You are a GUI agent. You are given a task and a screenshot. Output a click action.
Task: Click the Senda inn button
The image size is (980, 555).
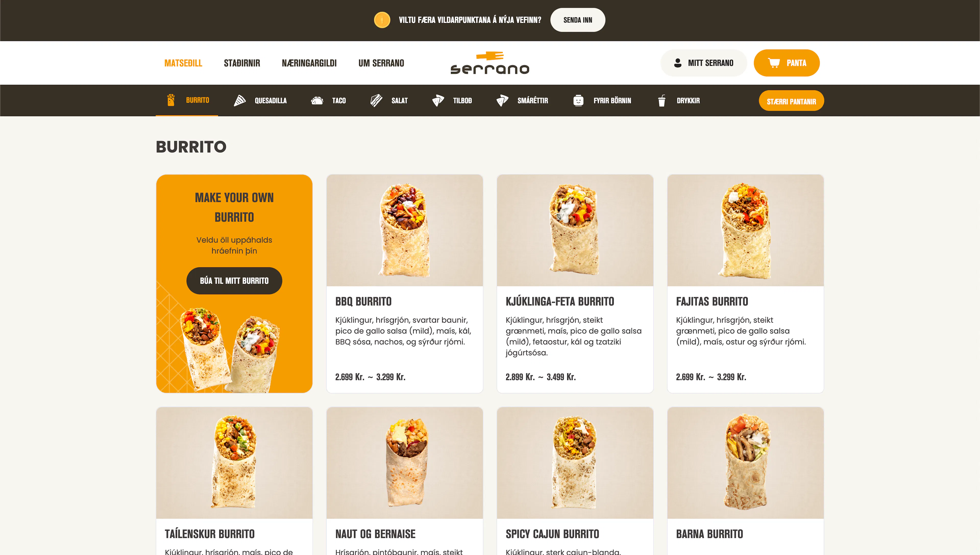pyautogui.click(x=578, y=20)
